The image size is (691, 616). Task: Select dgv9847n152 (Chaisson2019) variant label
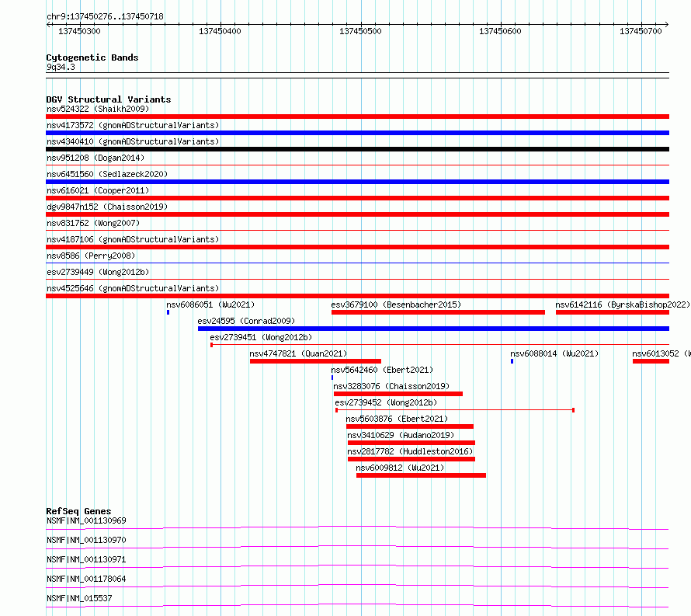click(107, 207)
